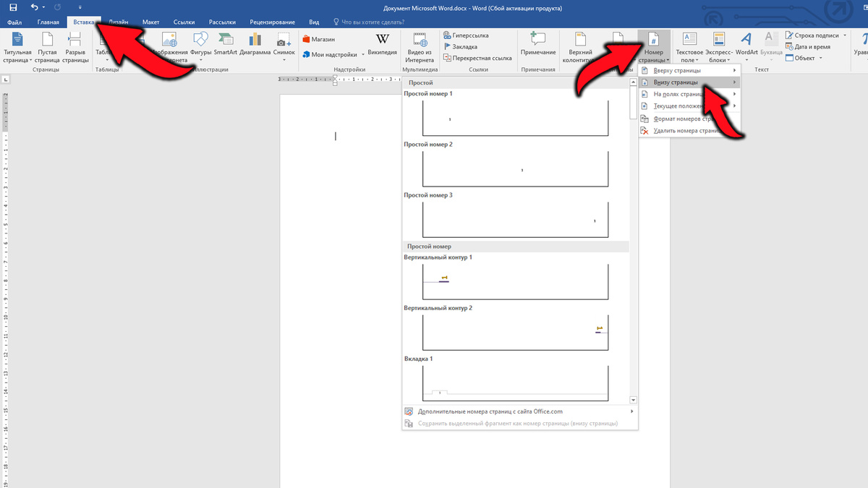Switch to the Рассылки tab

[223, 22]
